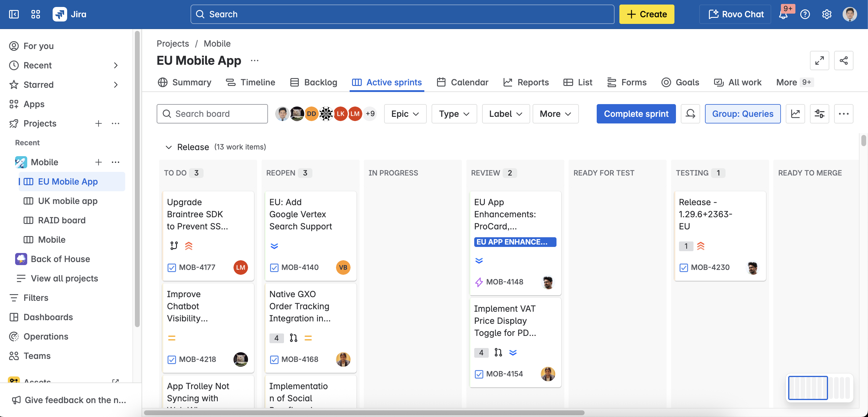The width and height of the screenshot is (868, 417).
Task: Refresh the sprint board
Action: (690, 113)
